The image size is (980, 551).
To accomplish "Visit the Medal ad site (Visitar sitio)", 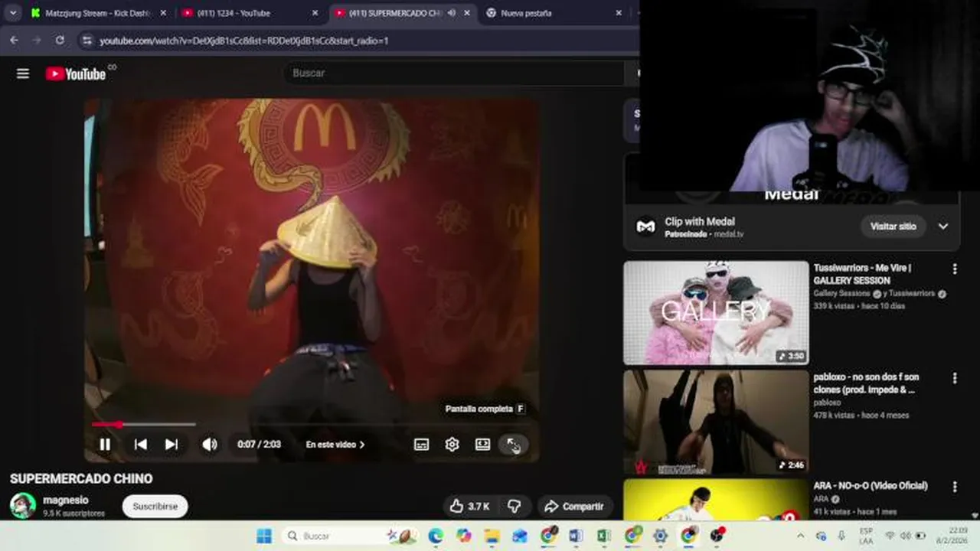I will pyautogui.click(x=893, y=227).
